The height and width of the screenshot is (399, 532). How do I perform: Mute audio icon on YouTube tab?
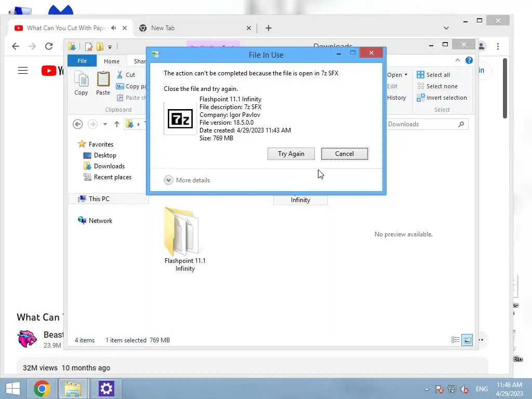pyautogui.click(x=114, y=28)
